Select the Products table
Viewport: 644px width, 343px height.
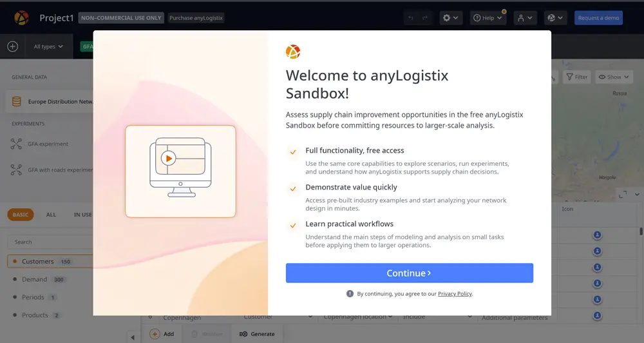35,315
